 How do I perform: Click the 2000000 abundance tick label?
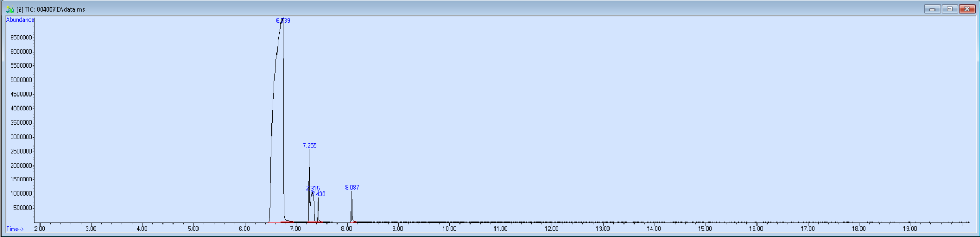tap(21, 165)
